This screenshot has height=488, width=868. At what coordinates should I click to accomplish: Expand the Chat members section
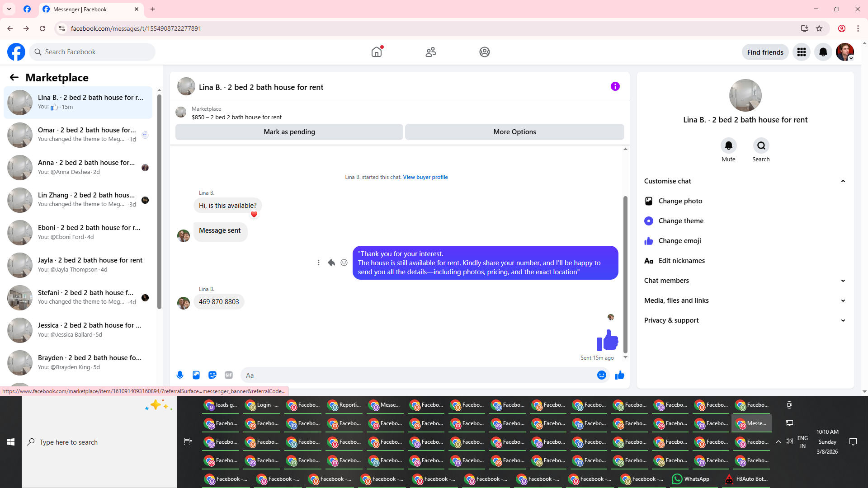(x=843, y=281)
